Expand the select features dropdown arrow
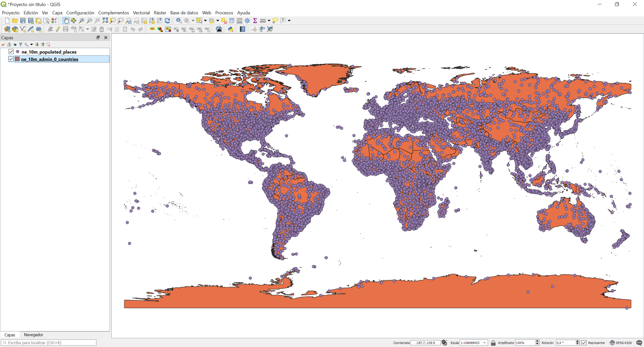 point(205,21)
